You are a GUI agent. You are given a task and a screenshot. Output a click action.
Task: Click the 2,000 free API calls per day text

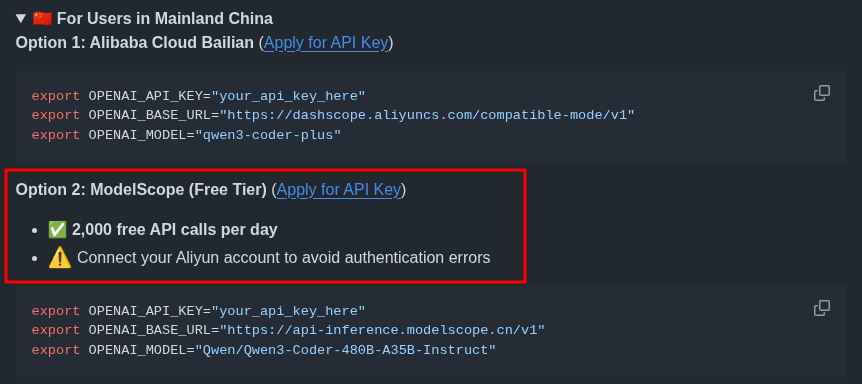(x=175, y=230)
